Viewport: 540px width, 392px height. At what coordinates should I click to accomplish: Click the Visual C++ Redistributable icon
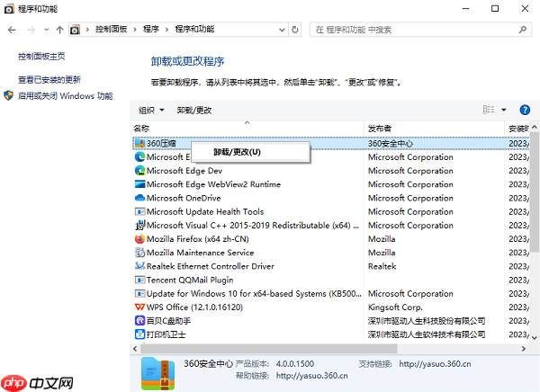(139, 226)
